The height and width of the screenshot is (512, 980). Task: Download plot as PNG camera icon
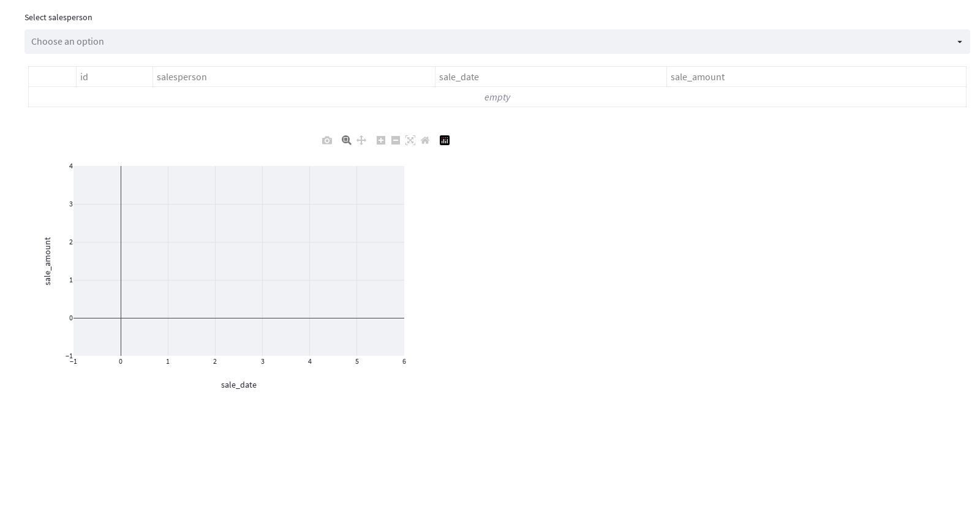327,140
